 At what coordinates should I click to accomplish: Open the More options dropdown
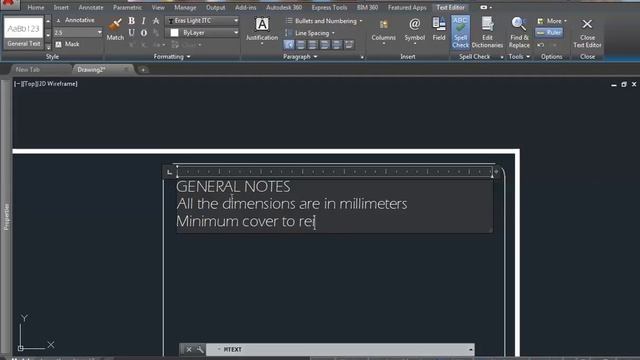coord(552,21)
